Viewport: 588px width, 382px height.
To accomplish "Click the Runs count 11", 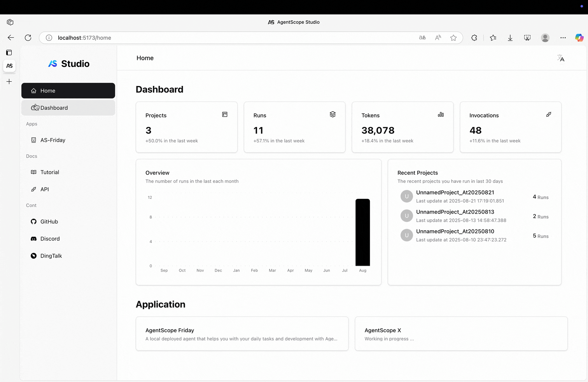I will click(258, 130).
